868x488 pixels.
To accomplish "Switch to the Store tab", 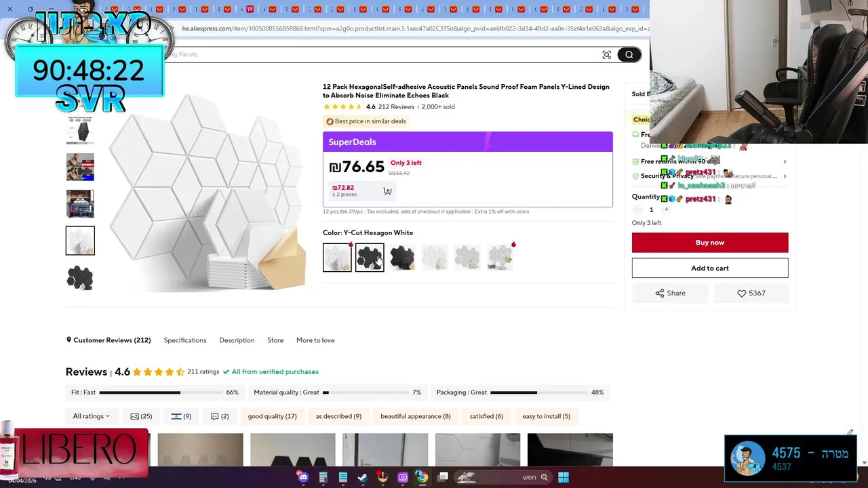I will [275, 340].
